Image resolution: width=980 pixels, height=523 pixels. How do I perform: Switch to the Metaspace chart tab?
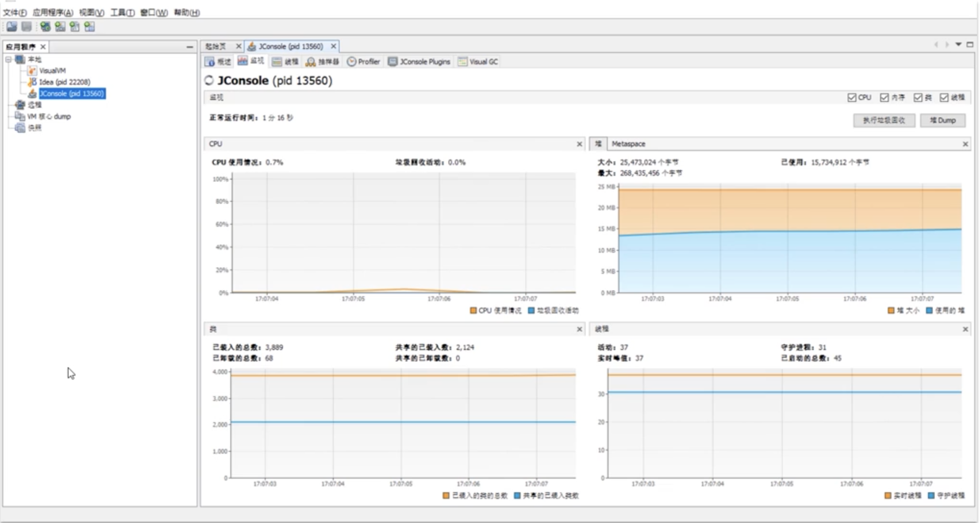coord(628,144)
